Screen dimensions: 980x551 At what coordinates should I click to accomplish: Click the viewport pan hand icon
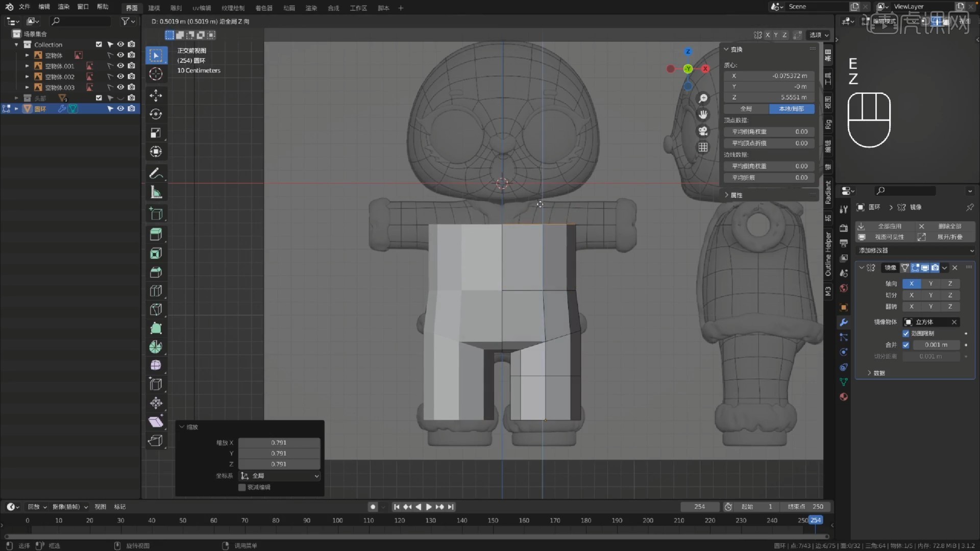click(x=703, y=115)
